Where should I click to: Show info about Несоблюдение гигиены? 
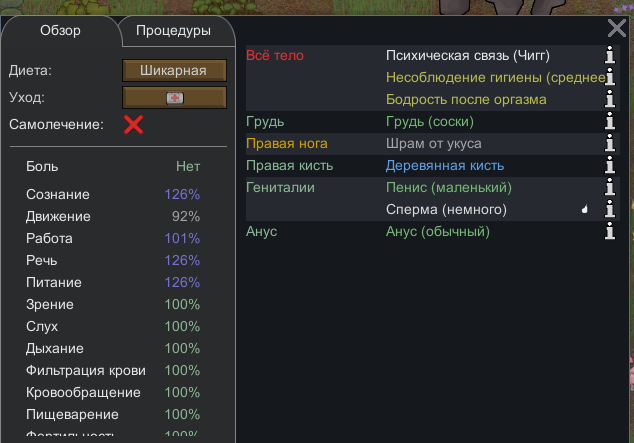click(608, 78)
